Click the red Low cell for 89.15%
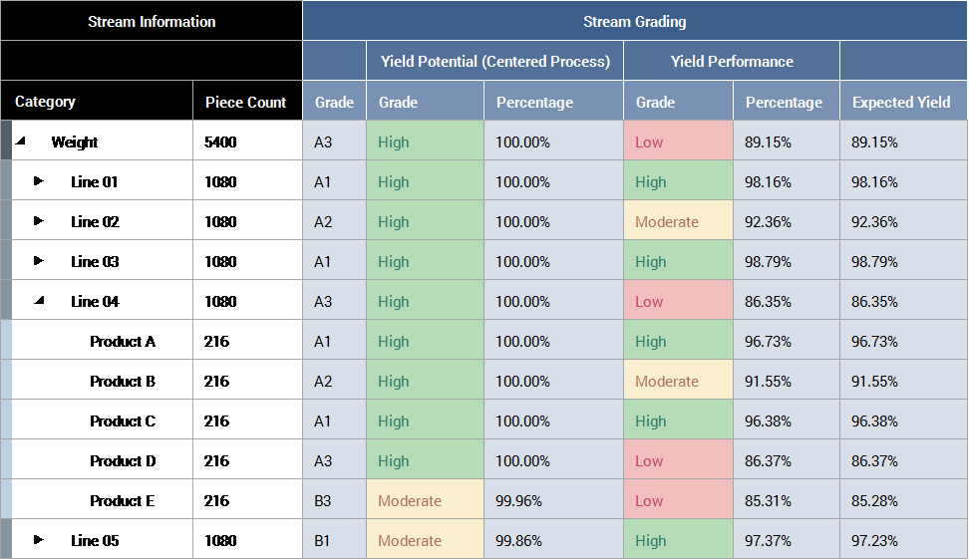969x560 pixels. tap(678, 141)
